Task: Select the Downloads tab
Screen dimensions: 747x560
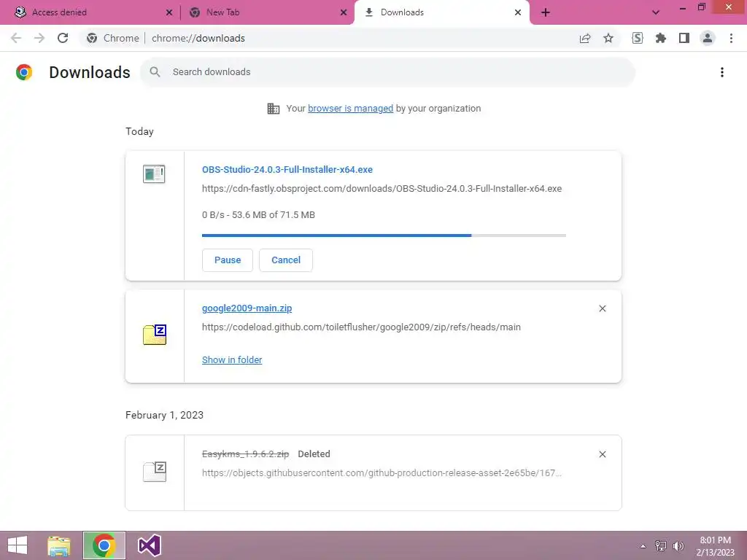Action: 441,12
